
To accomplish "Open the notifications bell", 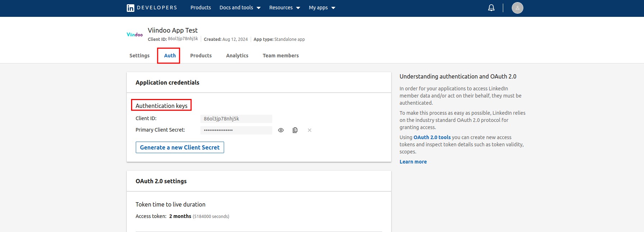I will pyautogui.click(x=491, y=8).
